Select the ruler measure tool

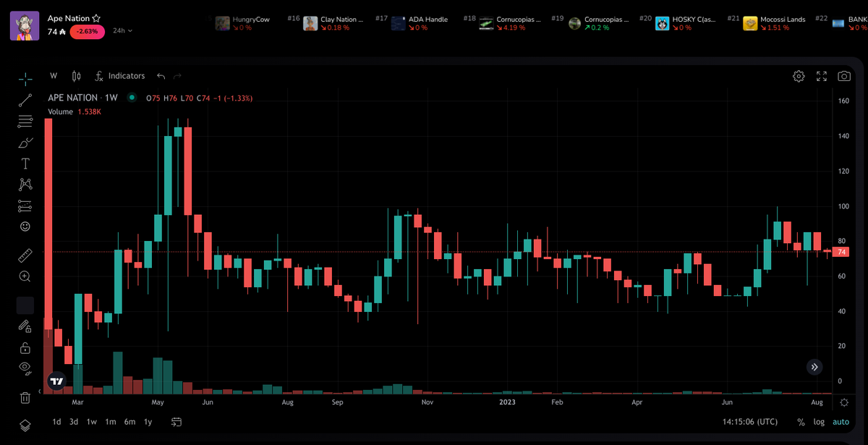click(25, 255)
